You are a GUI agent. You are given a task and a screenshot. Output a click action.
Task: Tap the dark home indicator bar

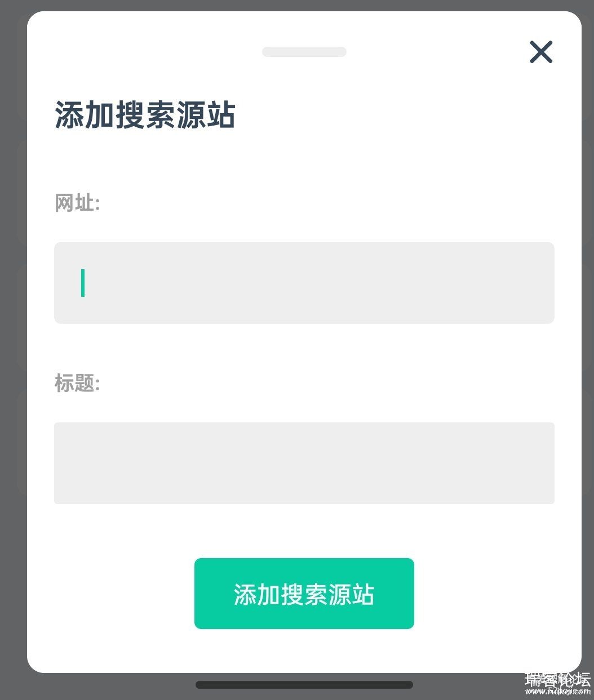304,685
